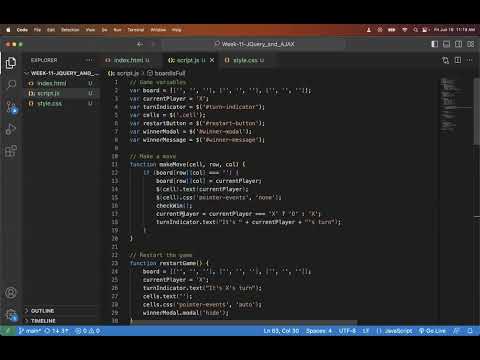Image resolution: width=480 pixels, height=360 pixels.
Task: Toggle the bottom panel layout icon
Action: pyautogui.click(x=446, y=44)
